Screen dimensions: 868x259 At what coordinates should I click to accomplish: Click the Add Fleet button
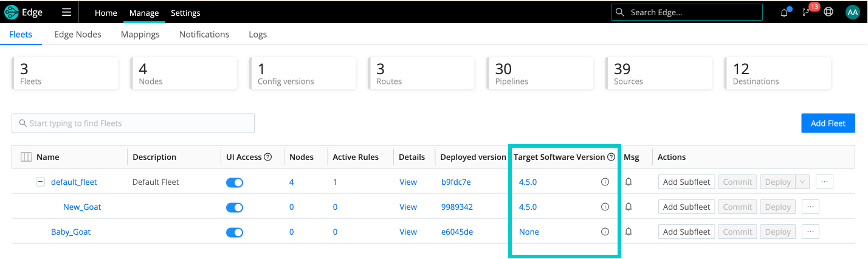[x=828, y=123]
